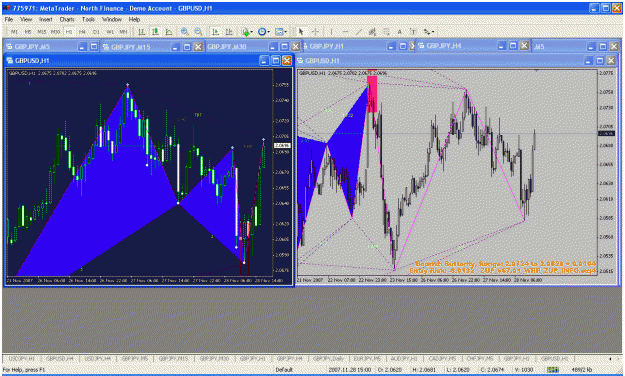Switch to AUDJPY,H1 bottom chart tab

tap(404, 359)
